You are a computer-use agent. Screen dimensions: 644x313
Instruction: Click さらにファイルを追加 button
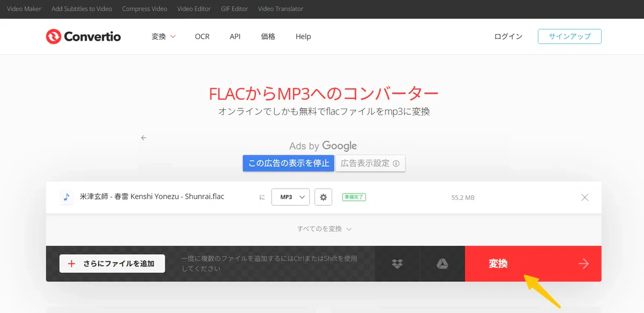pos(112,264)
